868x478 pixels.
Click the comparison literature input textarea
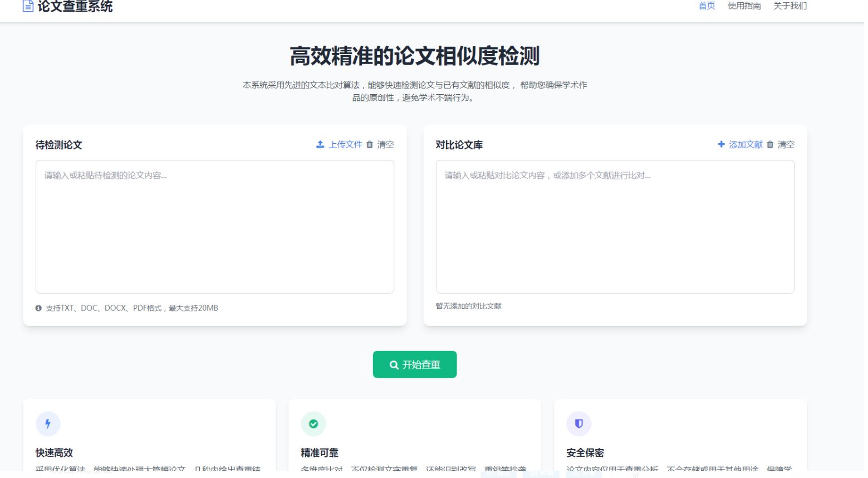pos(615,226)
